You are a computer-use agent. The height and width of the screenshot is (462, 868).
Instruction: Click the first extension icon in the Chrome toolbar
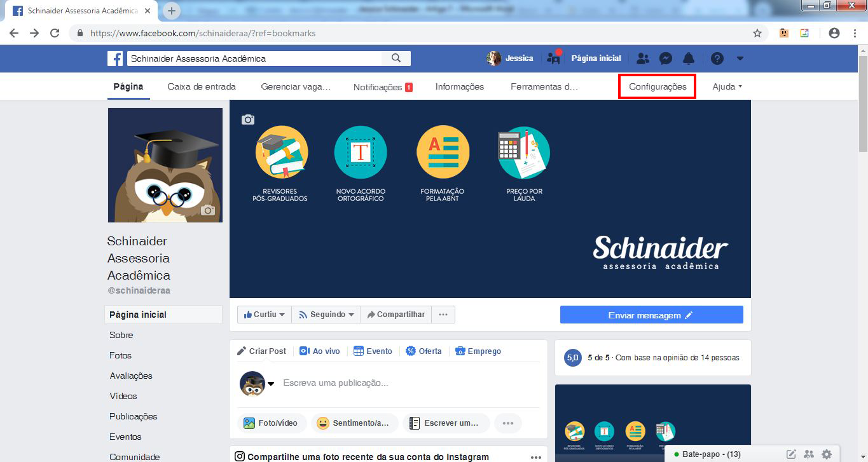click(784, 33)
